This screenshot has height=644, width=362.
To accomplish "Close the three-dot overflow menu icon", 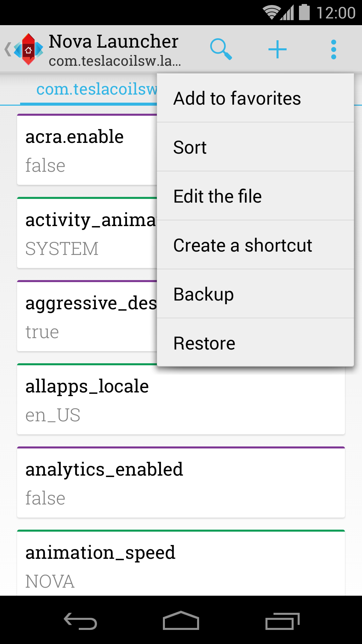I will point(334,49).
